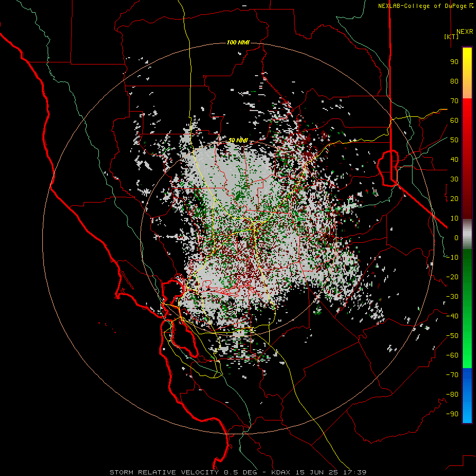Click the 0.5 DEG elevation text in the caption

(x=241, y=472)
